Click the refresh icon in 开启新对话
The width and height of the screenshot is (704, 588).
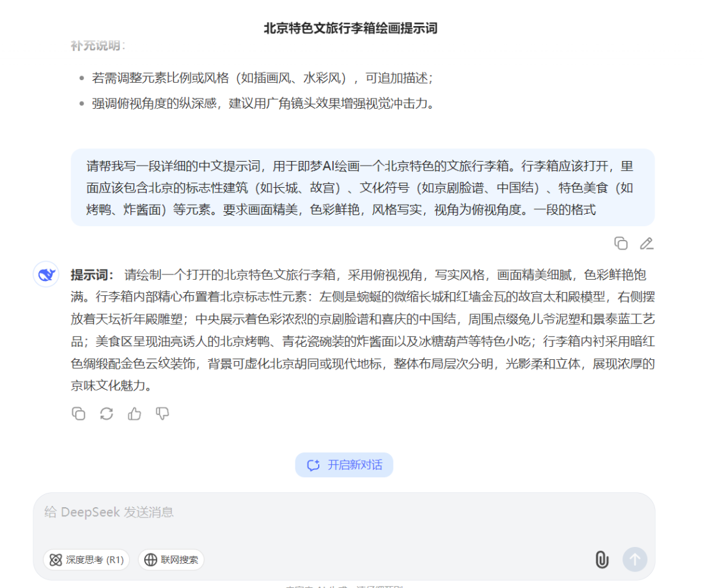312,465
